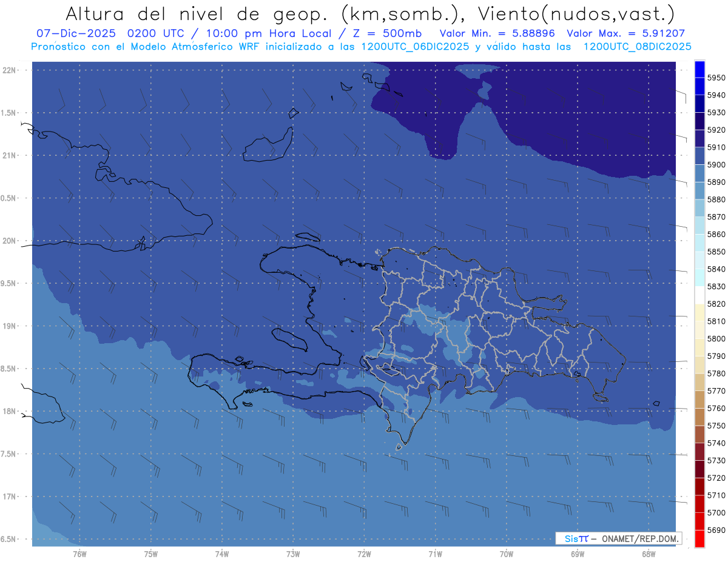Click 'Valor Min. = 5.88896' value
Viewport: 728px width, 562px height.
click(x=497, y=34)
